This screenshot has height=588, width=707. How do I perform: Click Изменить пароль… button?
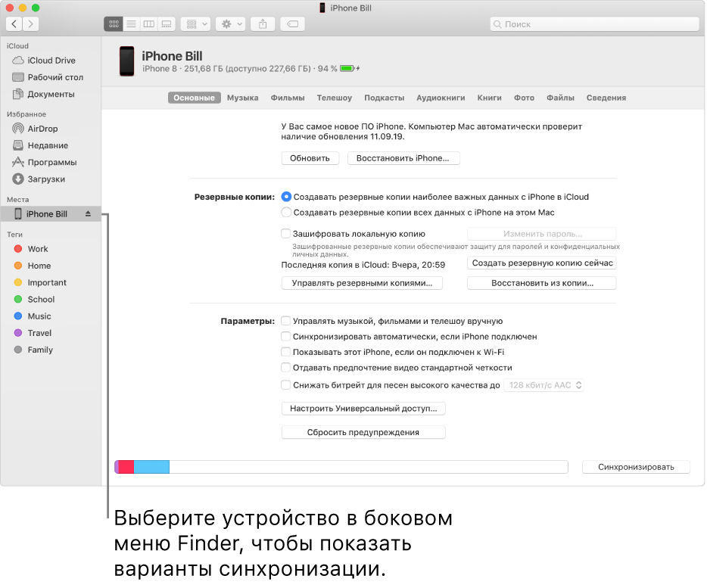pos(542,234)
